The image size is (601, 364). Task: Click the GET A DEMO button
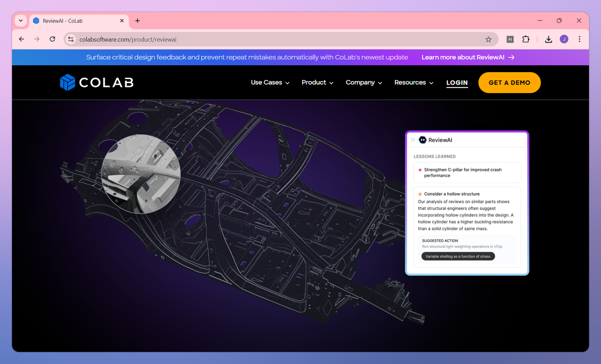click(509, 83)
